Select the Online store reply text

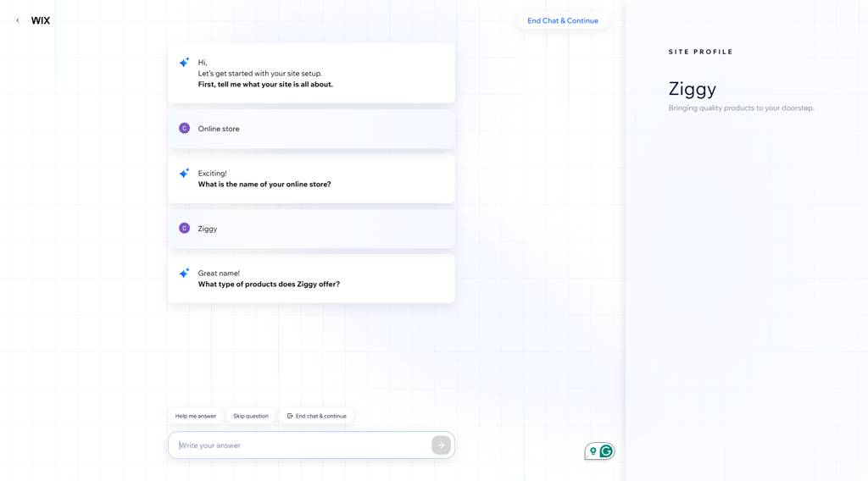click(x=219, y=129)
